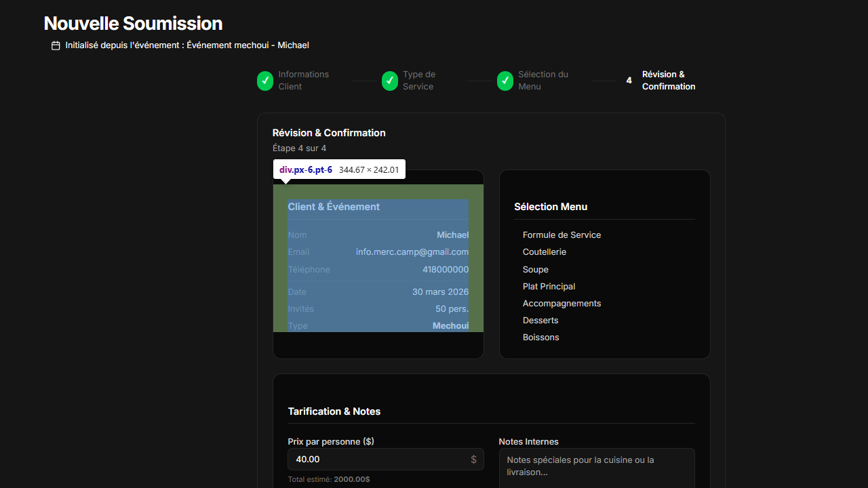
Task: Click the Formule de Service row
Action: pos(561,235)
